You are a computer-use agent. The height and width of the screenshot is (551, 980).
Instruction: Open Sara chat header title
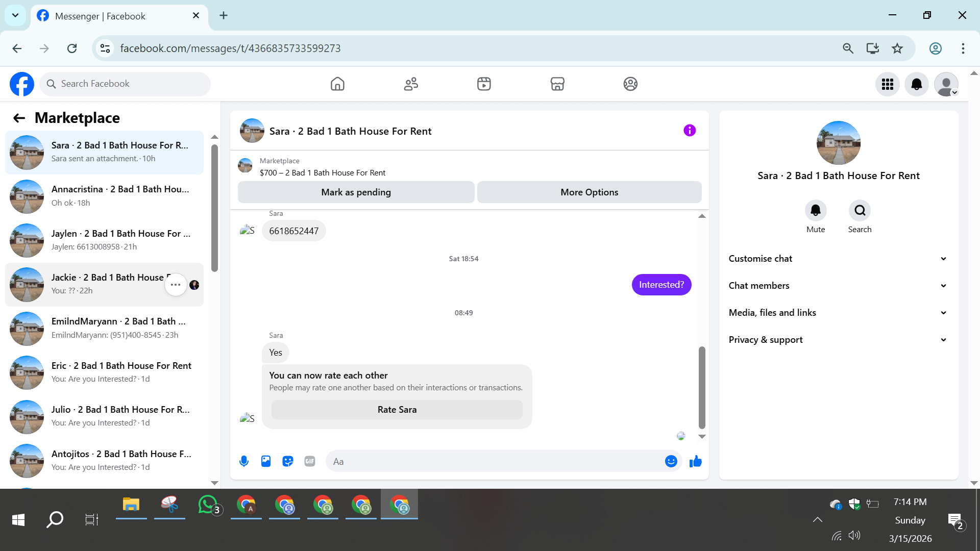pyautogui.click(x=350, y=131)
